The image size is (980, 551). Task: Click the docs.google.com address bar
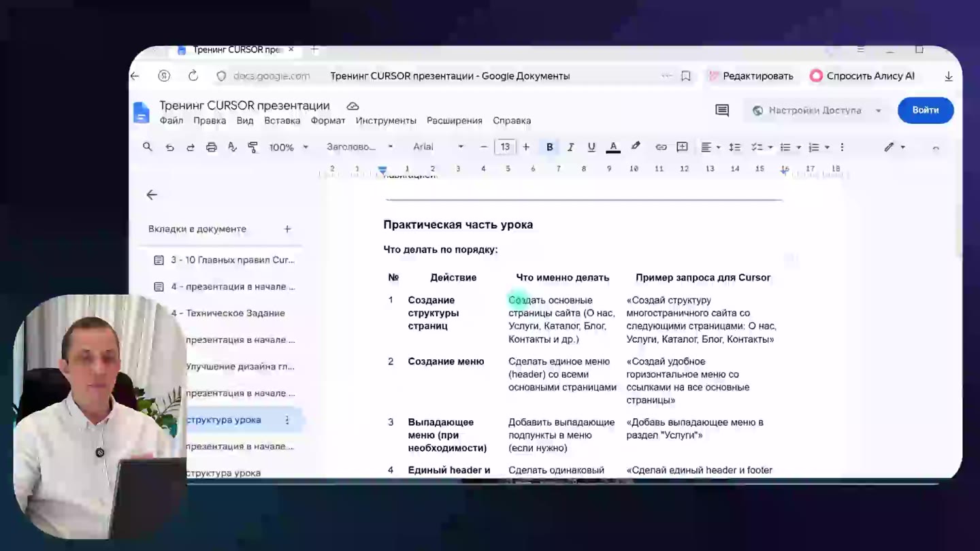(x=272, y=76)
